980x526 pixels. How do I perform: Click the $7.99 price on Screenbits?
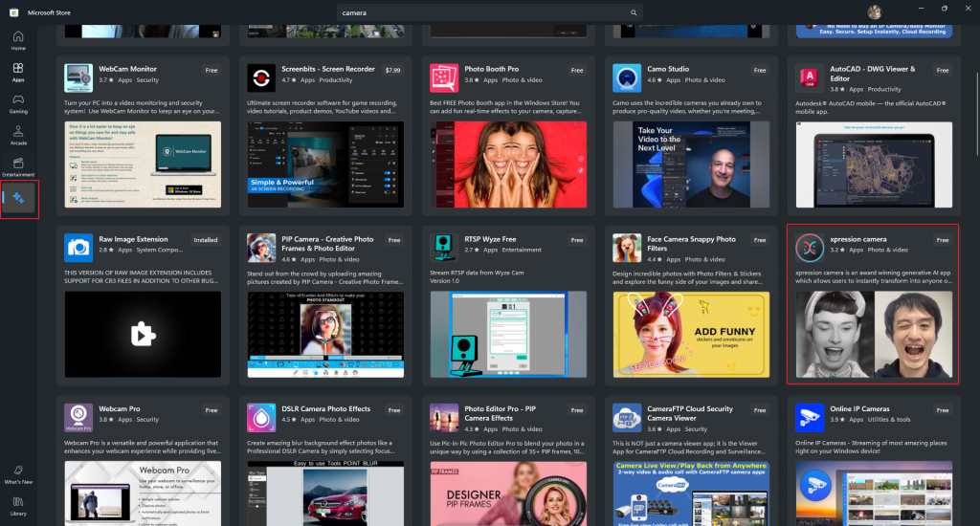coord(392,71)
